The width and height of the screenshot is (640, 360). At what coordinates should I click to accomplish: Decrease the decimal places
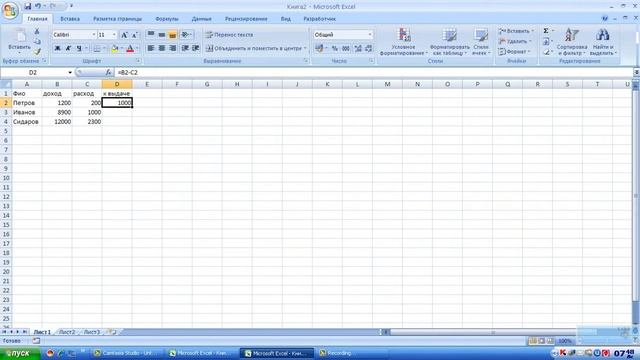coord(368,49)
